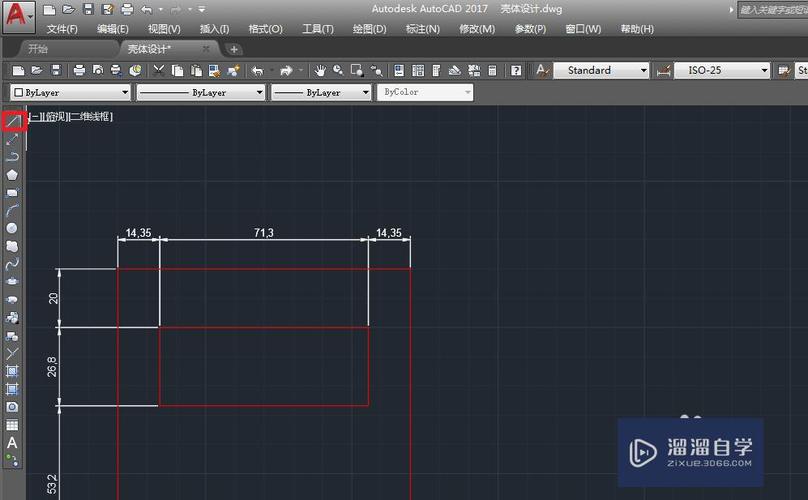The height and width of the screenshot is (500, 808).
Task: Click the Match Properties icon
Action: click(x=214, y=70)
